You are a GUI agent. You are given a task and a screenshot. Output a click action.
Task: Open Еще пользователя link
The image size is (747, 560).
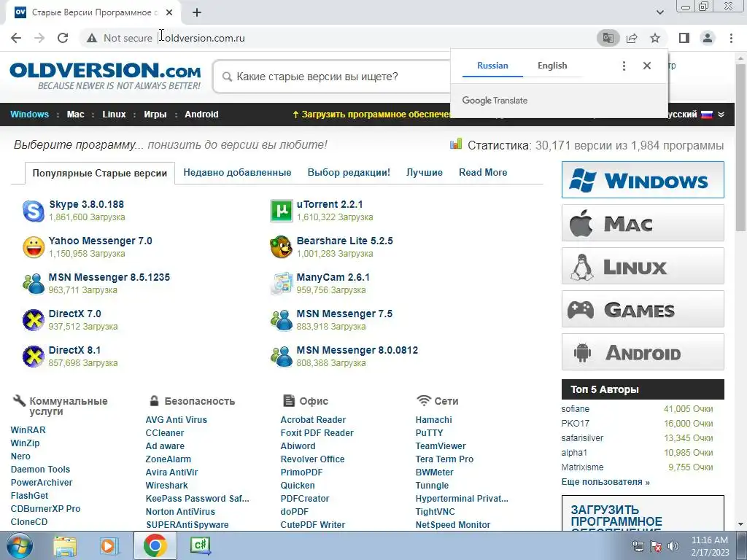(605, 482)
